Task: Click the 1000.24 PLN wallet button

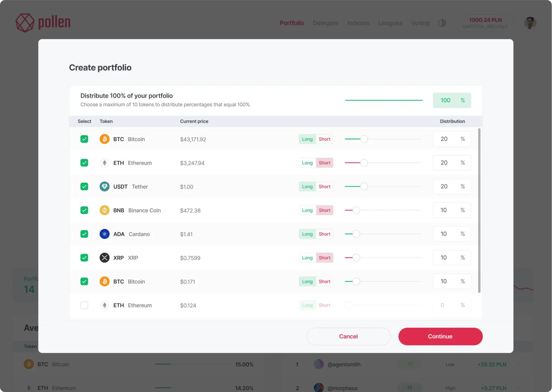Action: click(485, 23)
